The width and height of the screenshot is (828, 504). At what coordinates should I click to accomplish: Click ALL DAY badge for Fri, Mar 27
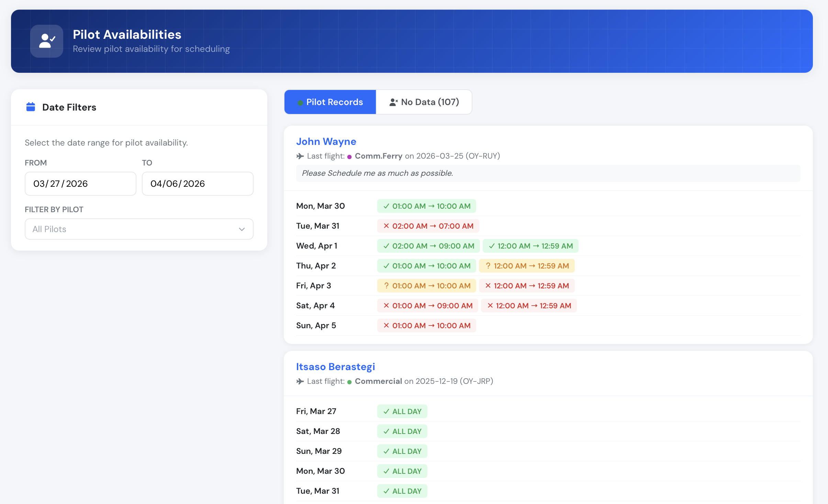402,411
